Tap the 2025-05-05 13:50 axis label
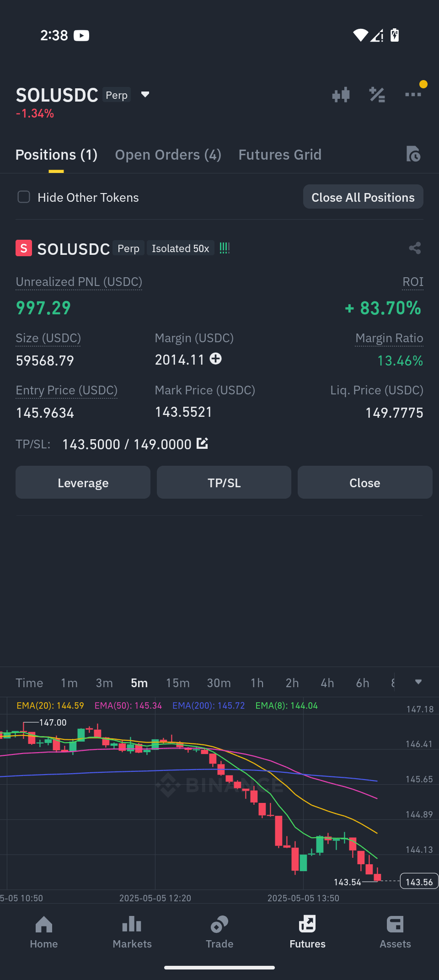This screenshot has width=439, height=980. (x=303, y=898)
